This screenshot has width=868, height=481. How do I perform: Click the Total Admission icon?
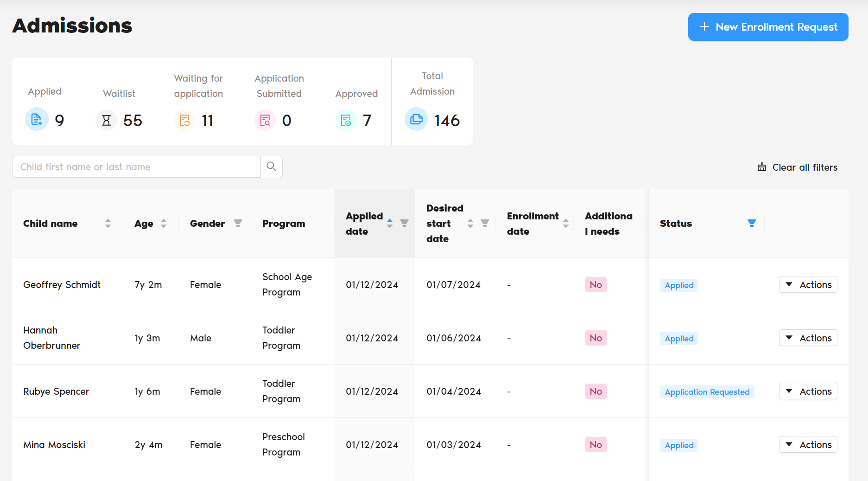tap(416, 119)
